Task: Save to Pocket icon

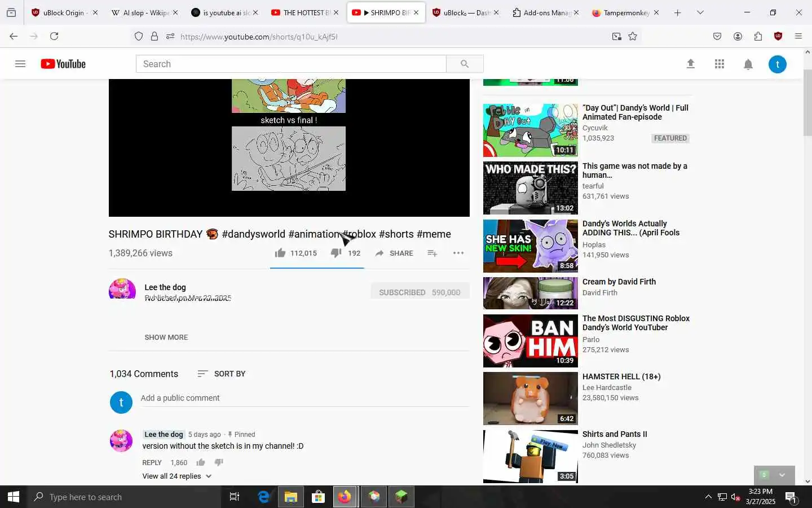Action: tap(717, 36)
